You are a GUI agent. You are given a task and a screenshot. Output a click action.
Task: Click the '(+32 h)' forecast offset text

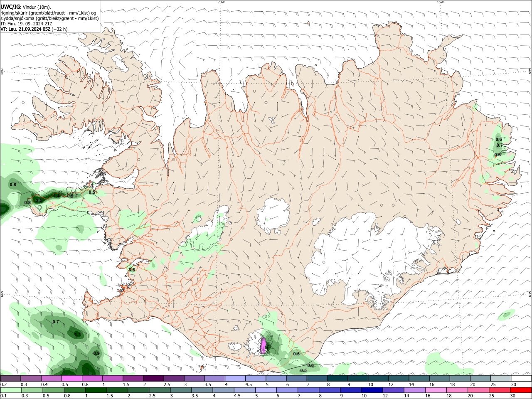coord(60,29)
